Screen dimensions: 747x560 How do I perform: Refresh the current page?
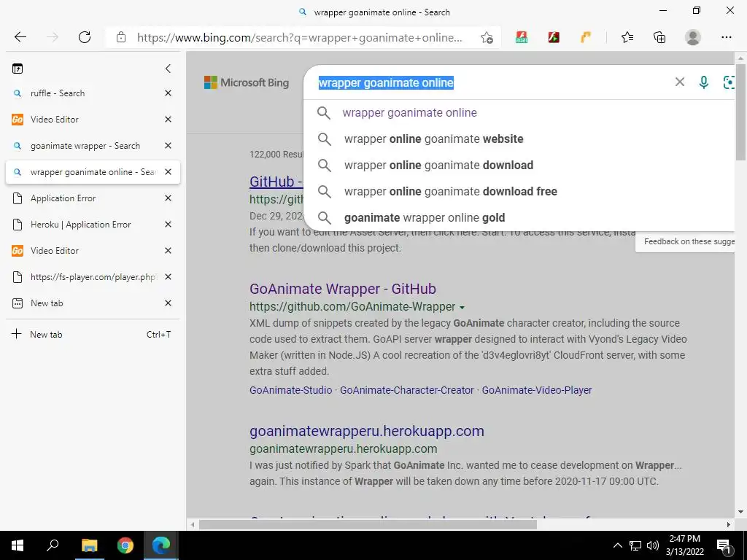coord(85,37)
